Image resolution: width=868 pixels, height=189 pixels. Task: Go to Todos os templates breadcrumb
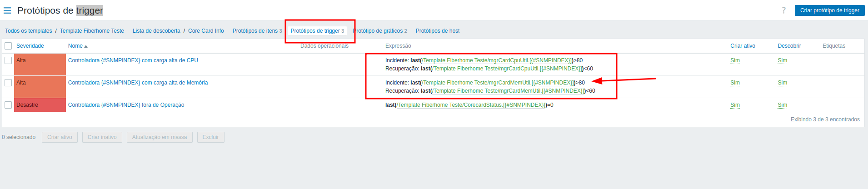coord(29,31)
